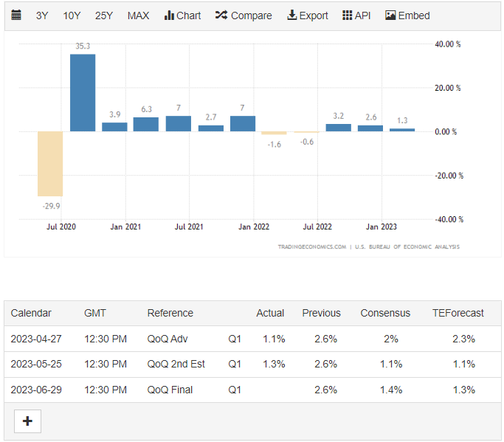Click the TEForecast column header
The width and height of the screenshot is (504, 442).
click(x=458, y=313)
